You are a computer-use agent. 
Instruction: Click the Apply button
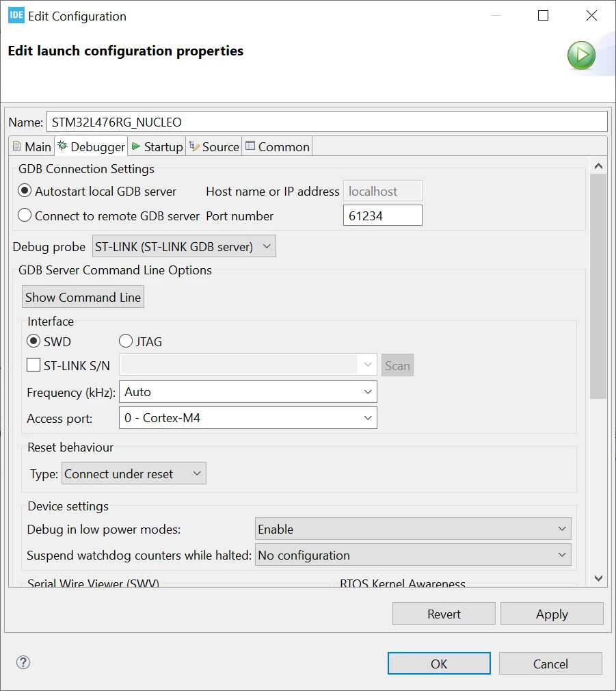click(x=552, y=614)
